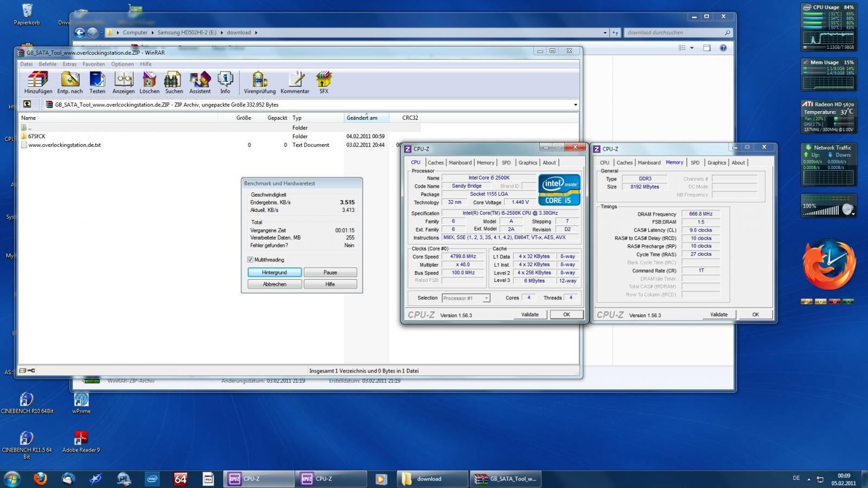
Task: Adjust the volume gadget slider at 100%
Action: (821, 211)
